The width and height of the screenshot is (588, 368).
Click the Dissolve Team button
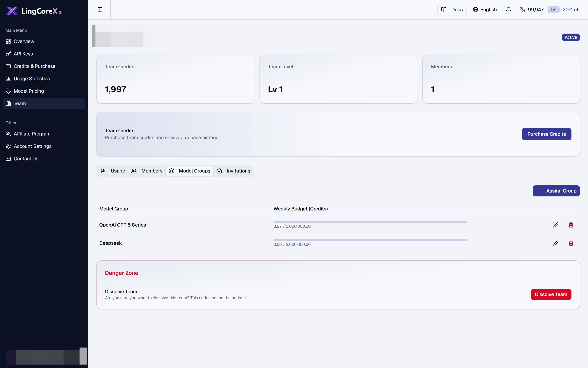coord(551,294)
